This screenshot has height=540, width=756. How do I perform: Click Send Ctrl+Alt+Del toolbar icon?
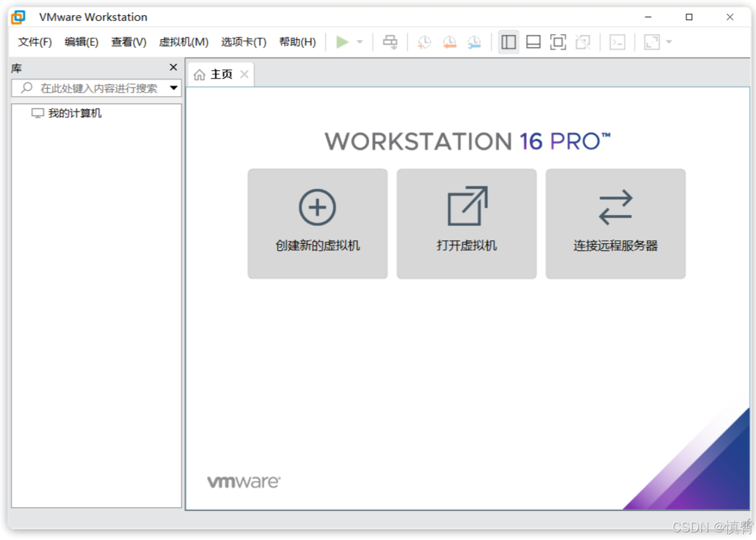[390, 42]
